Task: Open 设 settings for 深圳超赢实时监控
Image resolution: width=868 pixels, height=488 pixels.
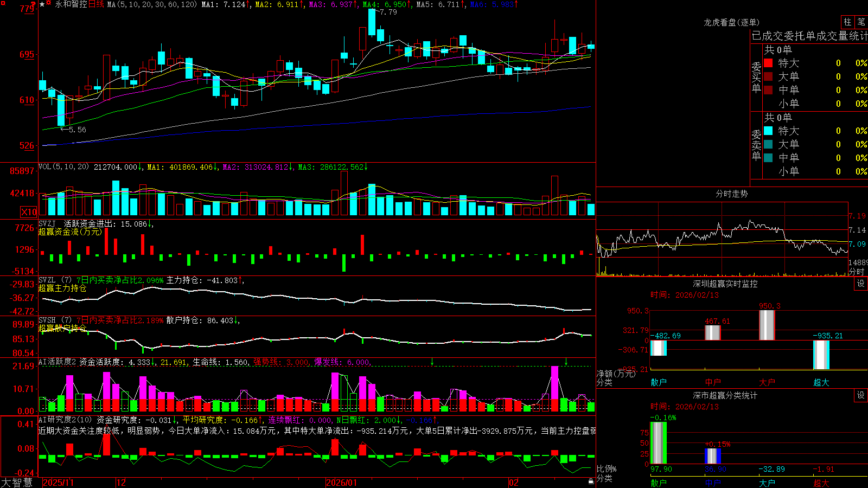Action: click(x=861, y=284)
